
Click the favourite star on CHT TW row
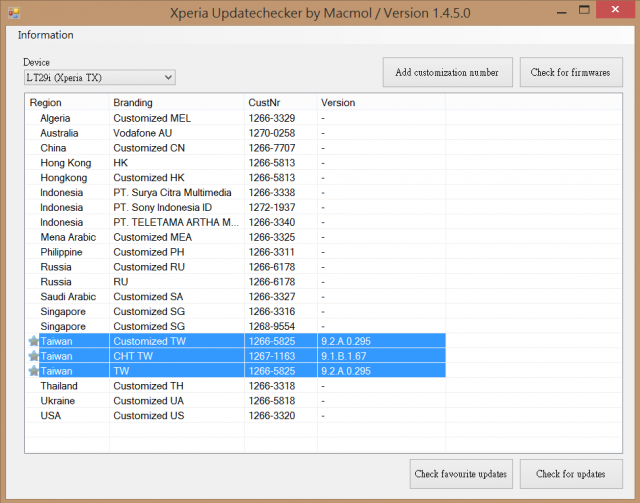click(33, 356)
